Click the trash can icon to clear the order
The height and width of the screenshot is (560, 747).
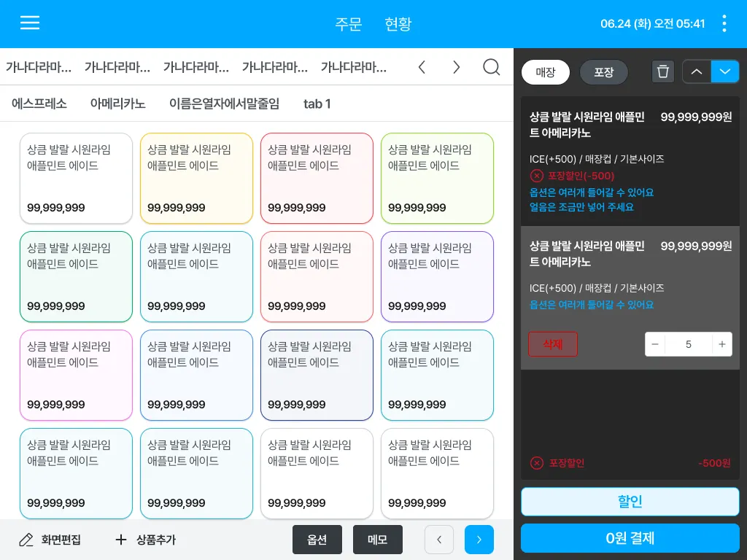click(x=662, y=72)
